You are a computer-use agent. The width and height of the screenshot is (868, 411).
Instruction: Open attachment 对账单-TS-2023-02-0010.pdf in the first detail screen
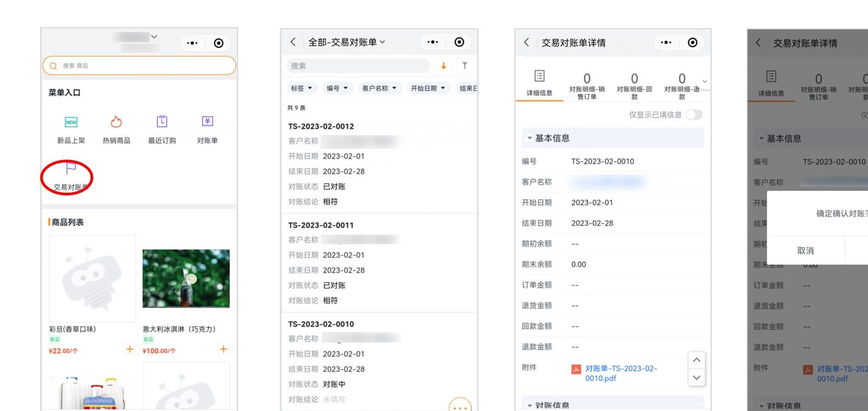coord(621,373)
